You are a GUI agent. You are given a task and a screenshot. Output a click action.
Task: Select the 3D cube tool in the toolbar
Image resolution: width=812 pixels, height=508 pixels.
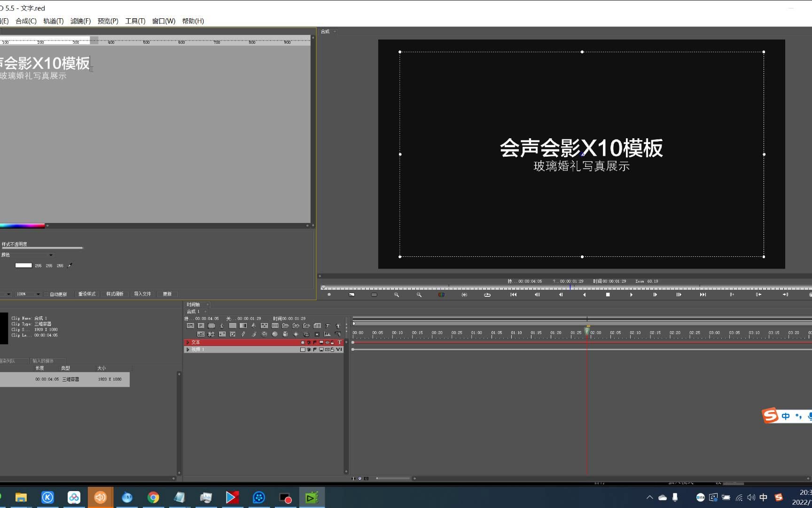[264, 334]
